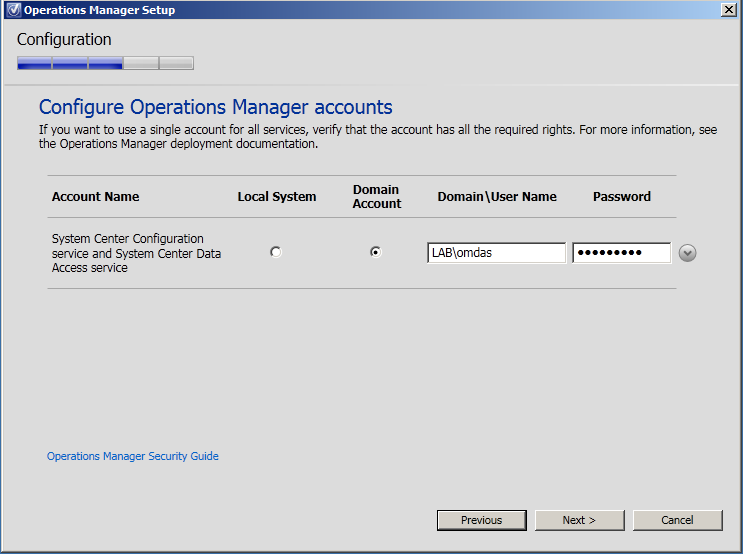Click the Domain\User Name field with LAB\omdas

tap(496, 253)
